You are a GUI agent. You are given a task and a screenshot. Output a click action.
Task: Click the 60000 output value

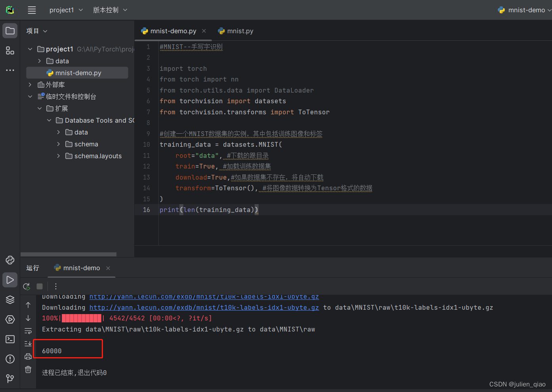pos(52,351)
